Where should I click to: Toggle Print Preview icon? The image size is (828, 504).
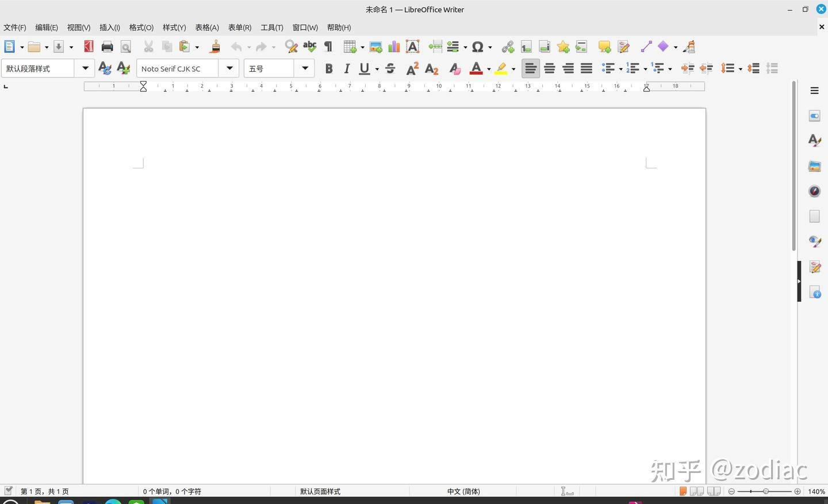pyautogui.click(x=126, y=47)
